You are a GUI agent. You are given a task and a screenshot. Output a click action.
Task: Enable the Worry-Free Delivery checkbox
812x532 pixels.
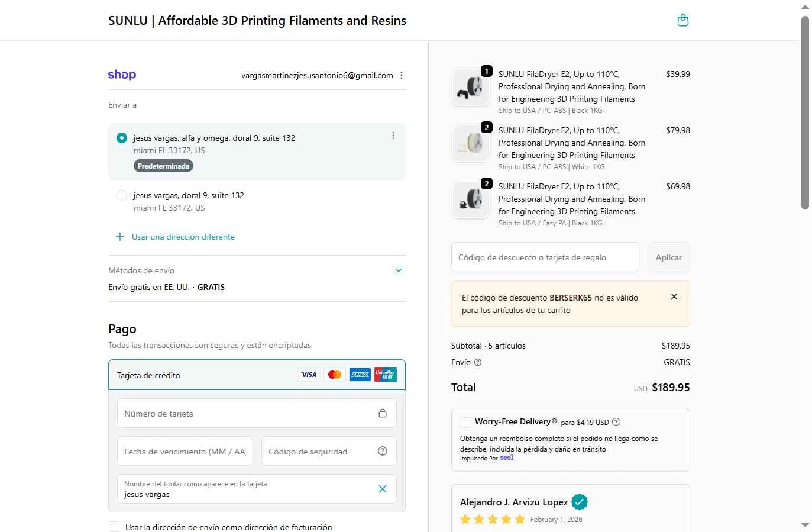(x=466, y=422)
